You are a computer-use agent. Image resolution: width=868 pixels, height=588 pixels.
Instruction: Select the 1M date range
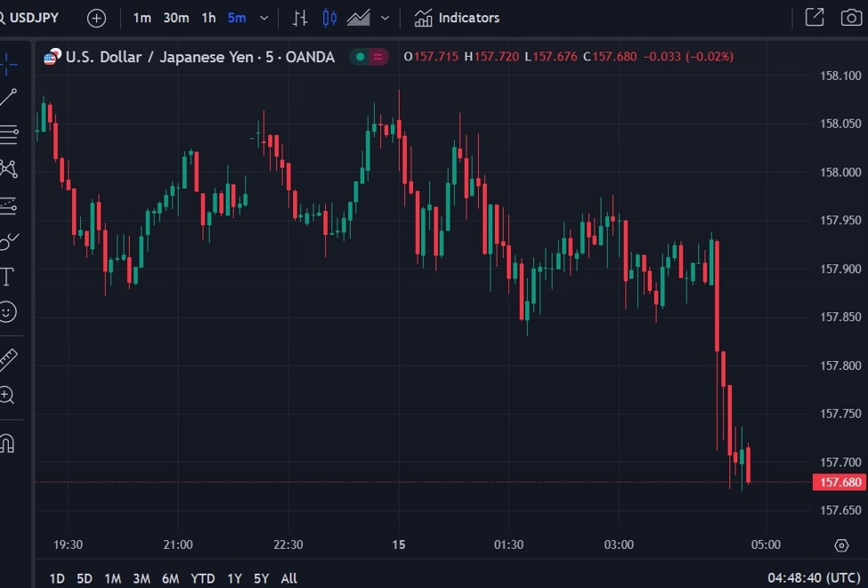(x=112, y=578)
